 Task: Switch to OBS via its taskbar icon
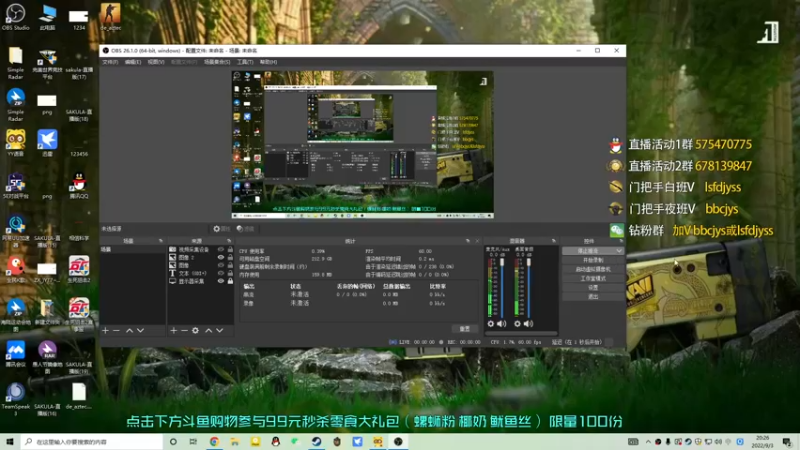398,441
